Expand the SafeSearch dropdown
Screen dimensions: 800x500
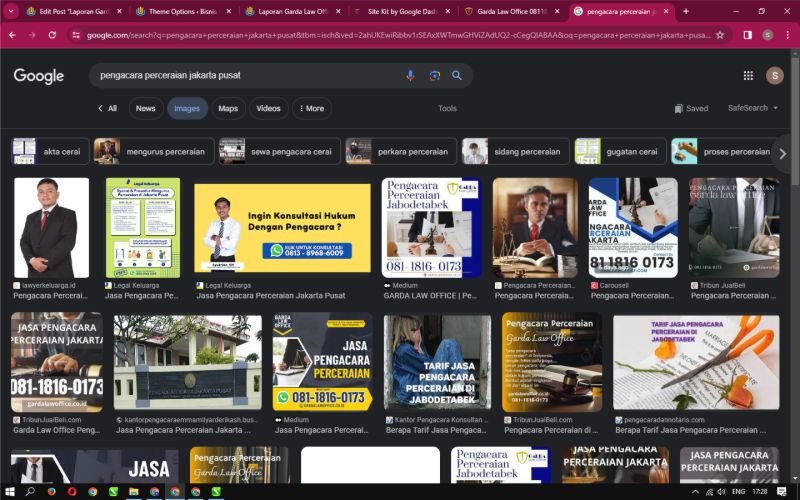pos(752,108)
